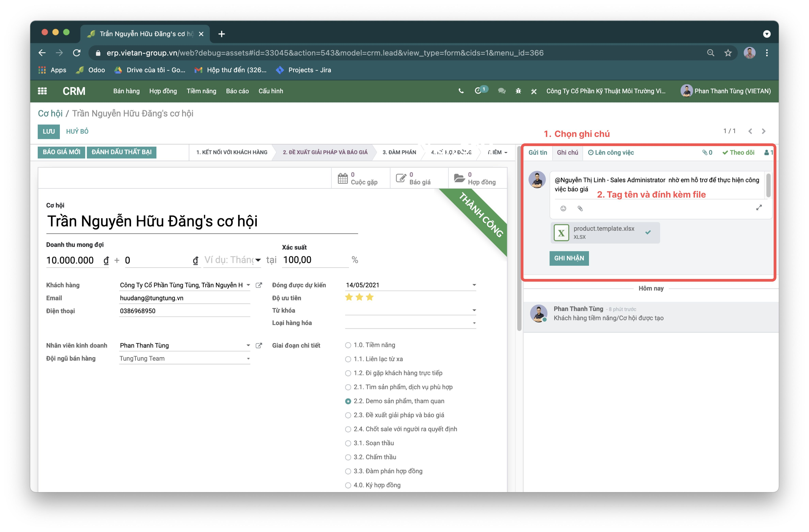Select radio 3.1. Soạn thầu
Viewport: 809px width, 532px height.
[x=348, y=443]
